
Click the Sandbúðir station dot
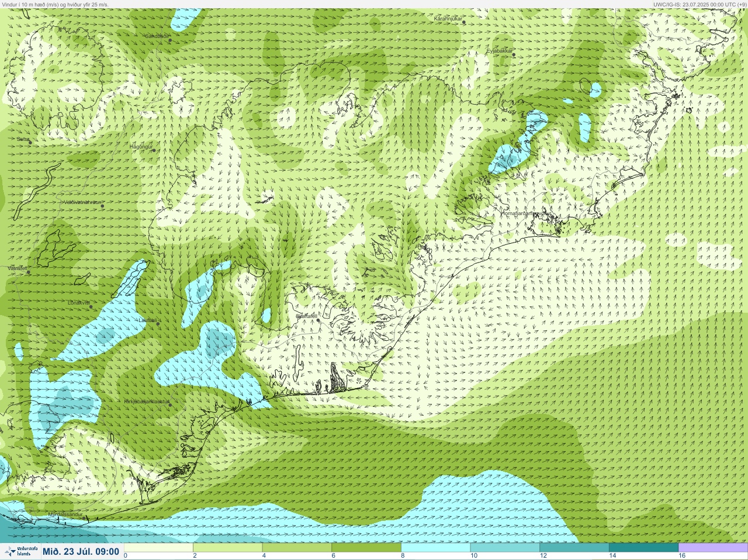point(170,41)
